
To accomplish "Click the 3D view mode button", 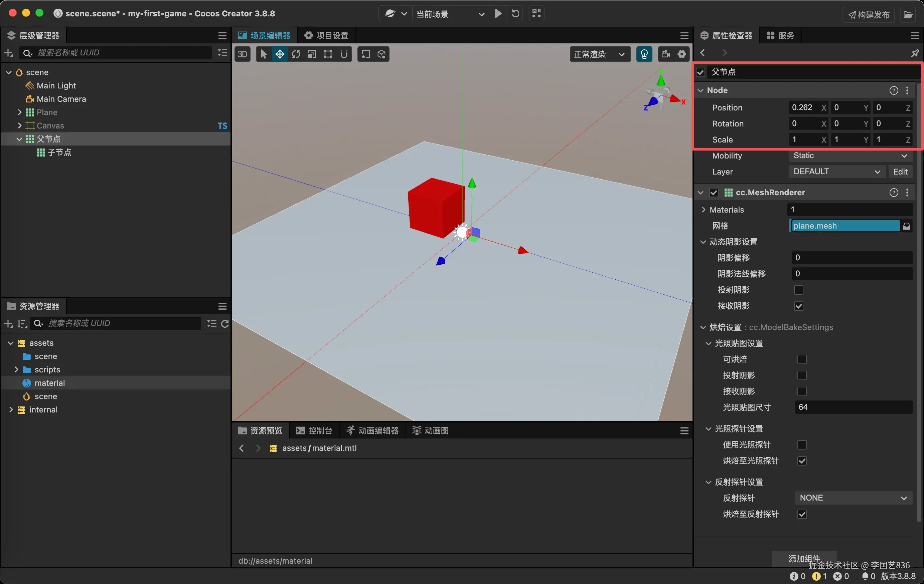I will click(x=243, y=54).
